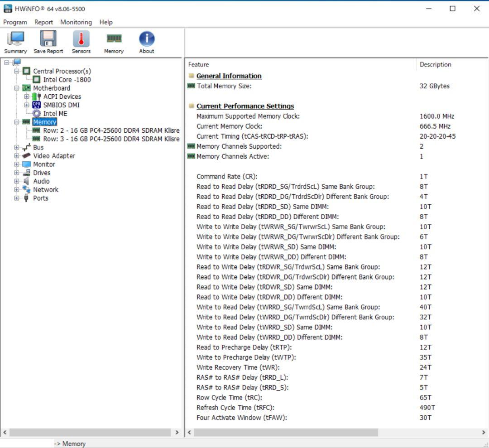This screenshot has width=489, height=448.
Task: Click left arrow of details pane scrollbar
Action: coord(189,433)
